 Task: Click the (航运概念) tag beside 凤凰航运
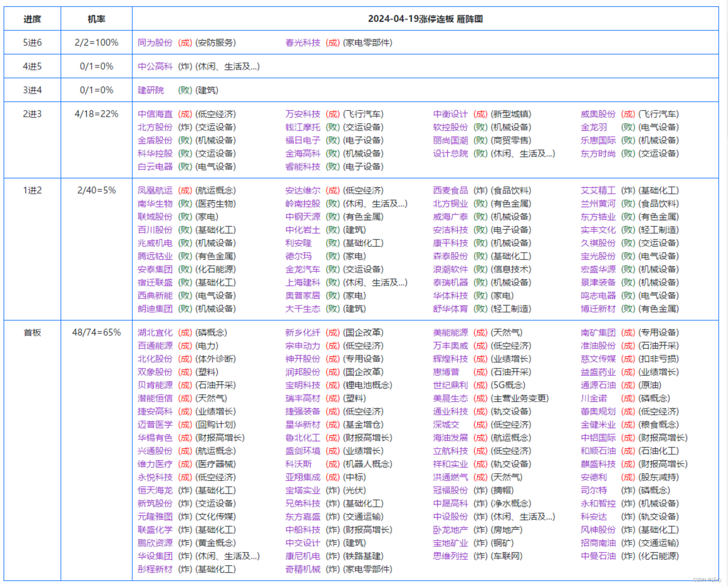coord(216,190)
